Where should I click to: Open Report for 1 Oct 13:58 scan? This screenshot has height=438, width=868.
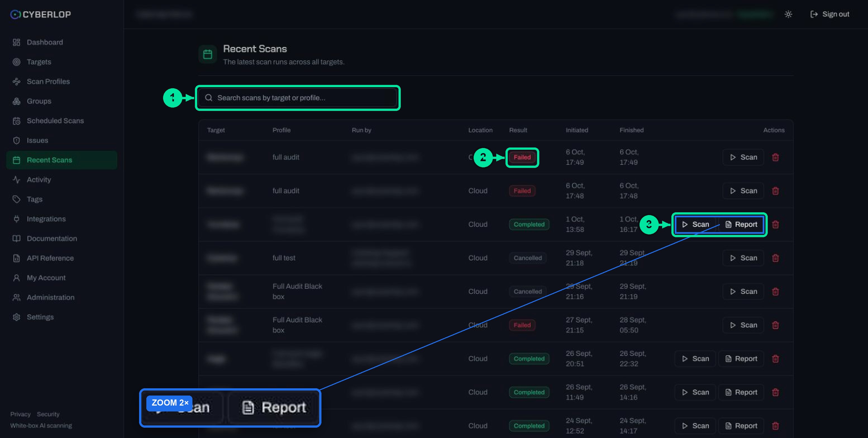coord(741,224)
